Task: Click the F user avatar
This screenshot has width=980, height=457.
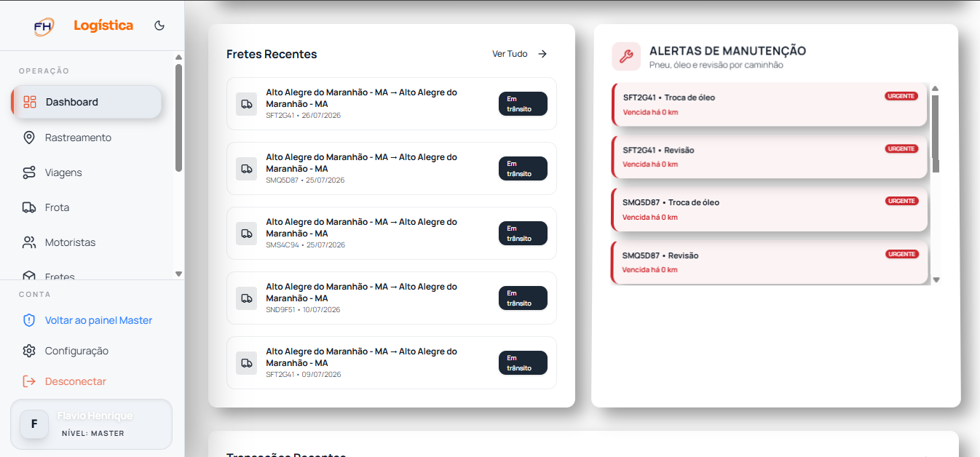Action: [34, 424]
